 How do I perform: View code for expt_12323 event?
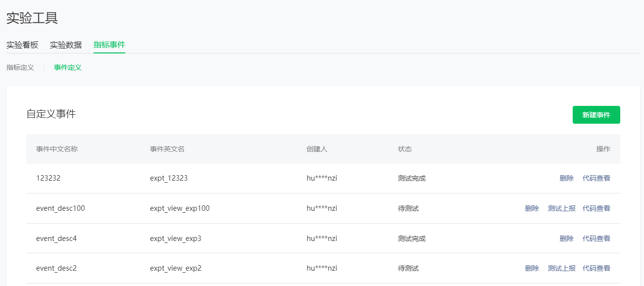coord(596,178)
